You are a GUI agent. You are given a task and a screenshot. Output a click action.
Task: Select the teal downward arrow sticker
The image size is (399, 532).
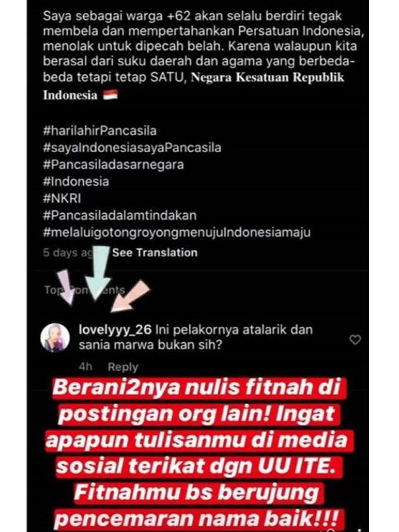[98, 273]
